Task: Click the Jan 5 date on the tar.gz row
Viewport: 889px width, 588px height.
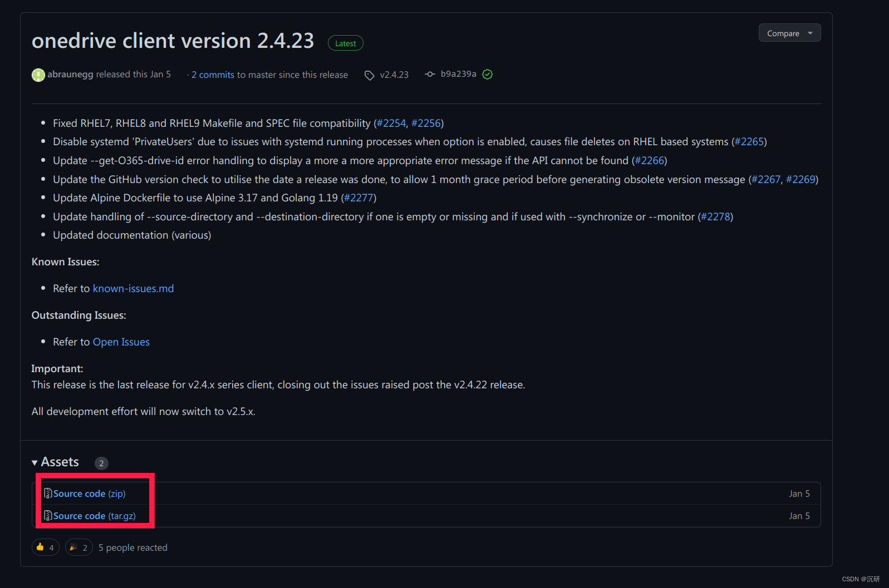Action: coord(799,516)
